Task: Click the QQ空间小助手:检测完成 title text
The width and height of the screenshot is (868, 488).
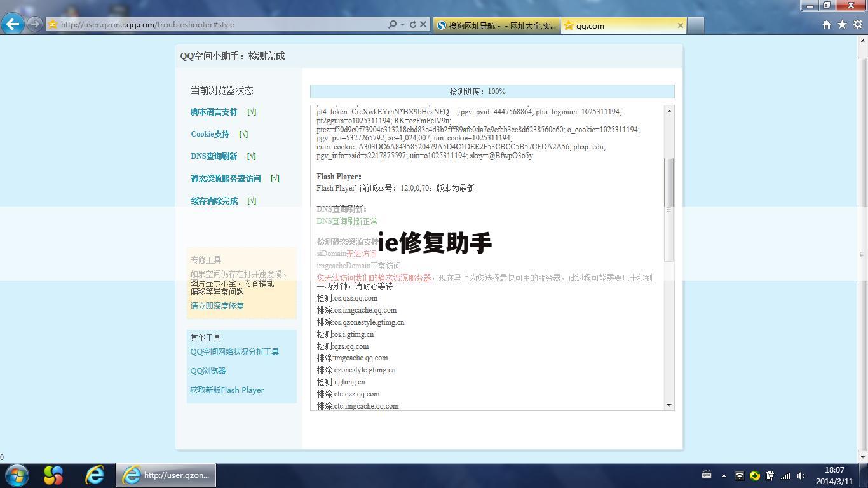Action: [233, 57]
